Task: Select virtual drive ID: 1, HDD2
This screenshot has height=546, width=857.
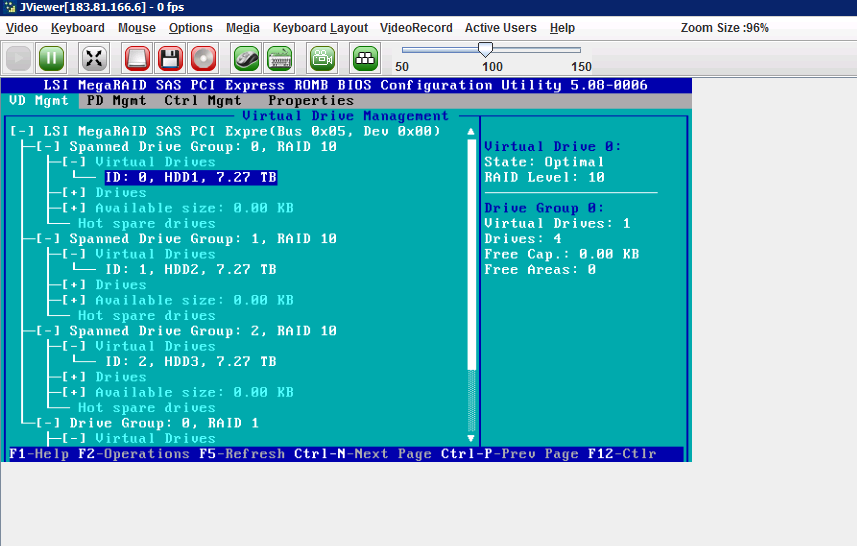Action: tap(190, 270)
